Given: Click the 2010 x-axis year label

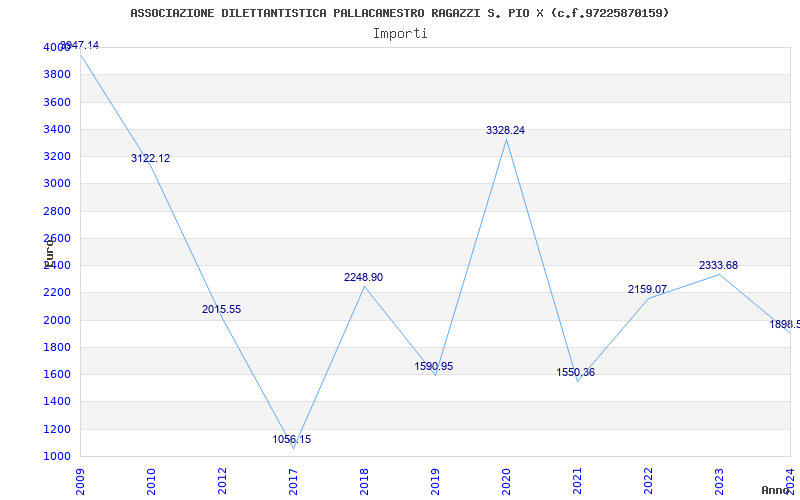Looking at the screenshot, I should (x=151, y=481).
